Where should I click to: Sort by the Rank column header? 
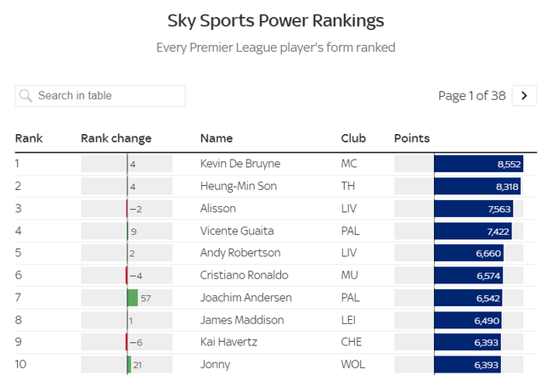pyautogui.click(x=29, y=138)
